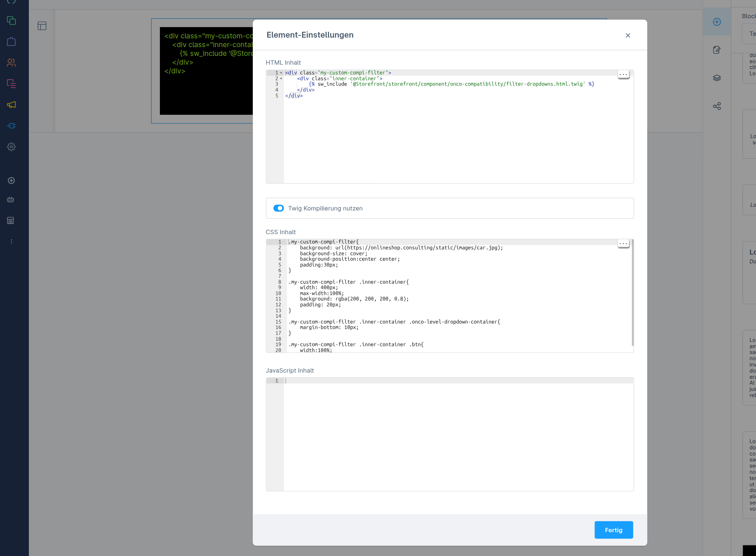
Task: Click the rgba background line in CSS editor
Action: click(354, 299)
